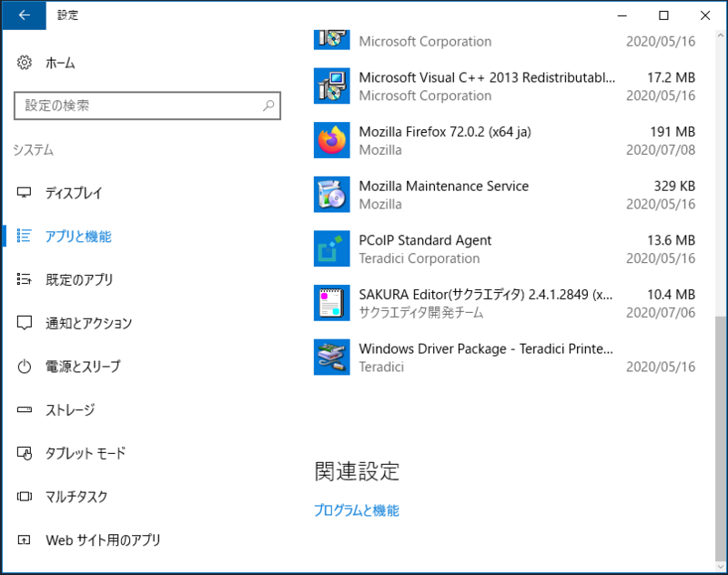Click the Apps and features list icon
728x575 pixels.
[25, 236]
